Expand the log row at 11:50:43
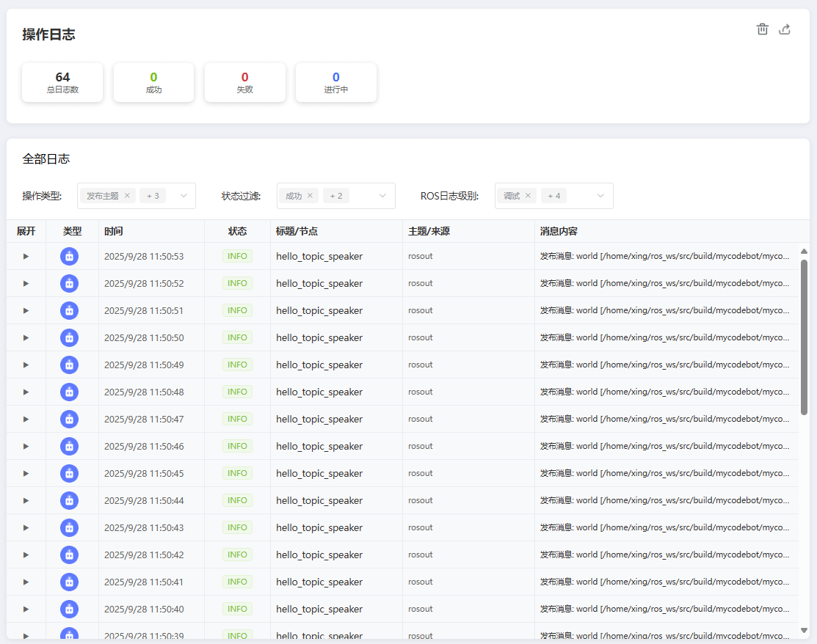 26,528
